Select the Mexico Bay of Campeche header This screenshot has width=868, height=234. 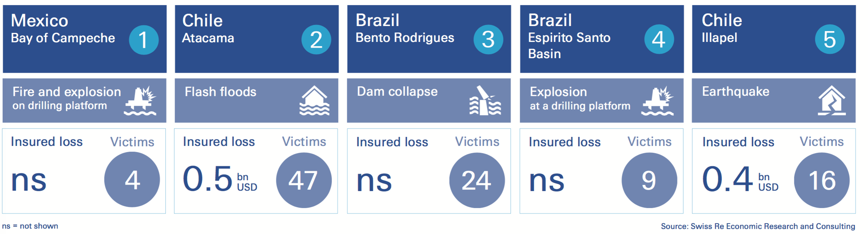tap(63, 29)
